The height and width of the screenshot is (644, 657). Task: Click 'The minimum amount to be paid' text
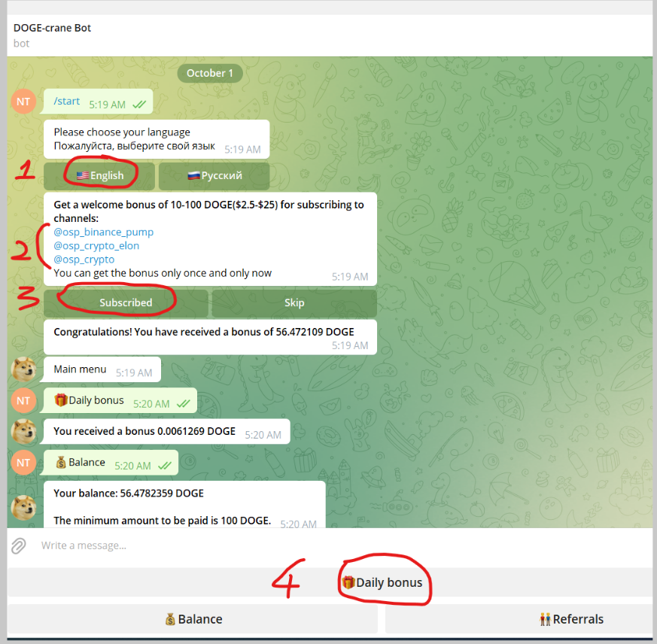162,521
